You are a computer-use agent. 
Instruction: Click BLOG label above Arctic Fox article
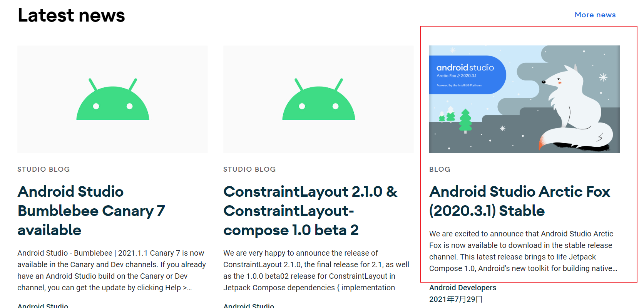(x=440, y=169)
